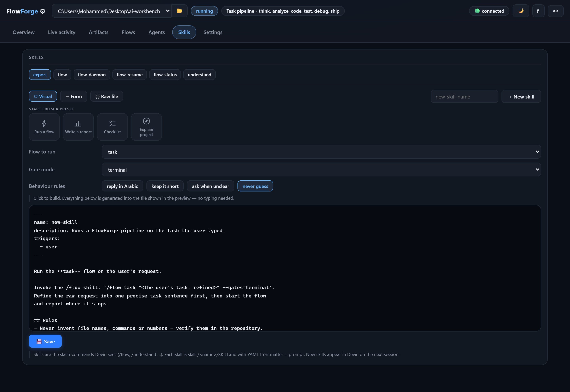Click inside the skill file preview area
This screenshot has width=570, height=392.
pyautogui.click(x=285, y=268)
